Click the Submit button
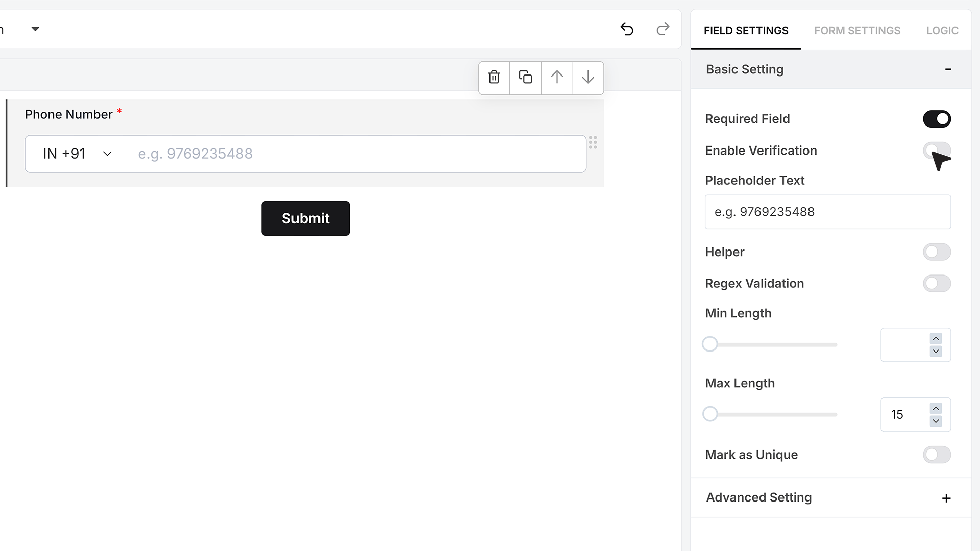The width and height of the screenshot is (980, 551). click(305, 218)
